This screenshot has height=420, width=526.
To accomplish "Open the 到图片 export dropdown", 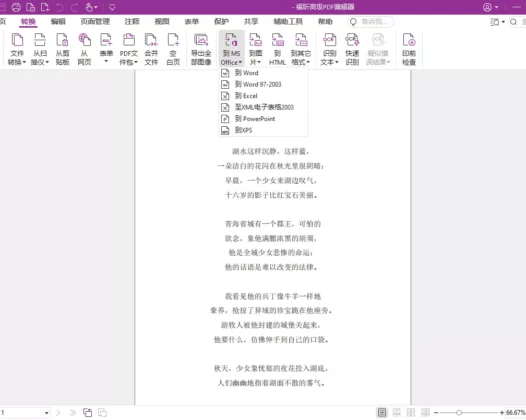I will 255,49.
